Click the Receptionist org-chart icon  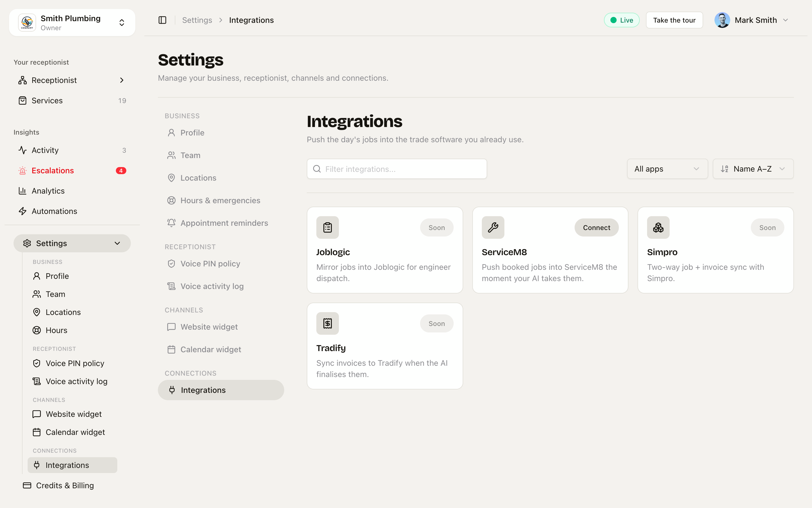point(23,80)
